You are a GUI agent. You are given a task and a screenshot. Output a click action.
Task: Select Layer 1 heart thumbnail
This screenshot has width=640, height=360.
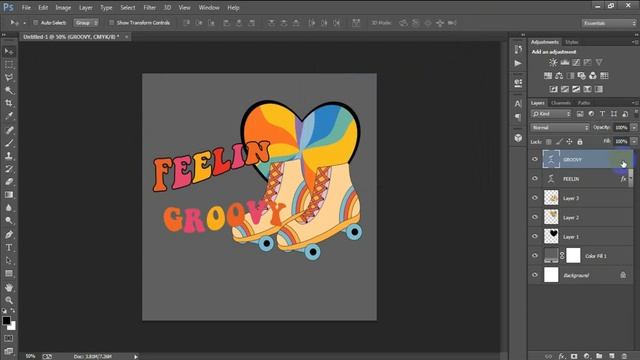[551, 236]
